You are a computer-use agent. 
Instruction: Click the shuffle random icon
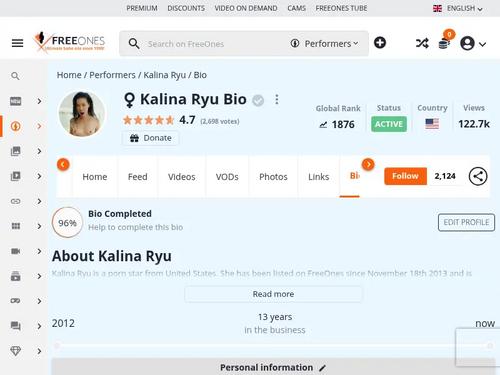coord(422,43)
